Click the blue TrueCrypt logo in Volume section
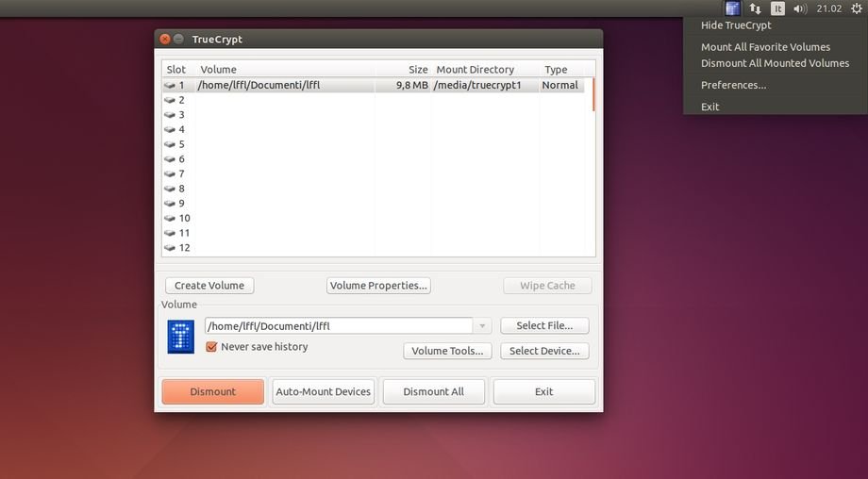 tap(181, 337)
